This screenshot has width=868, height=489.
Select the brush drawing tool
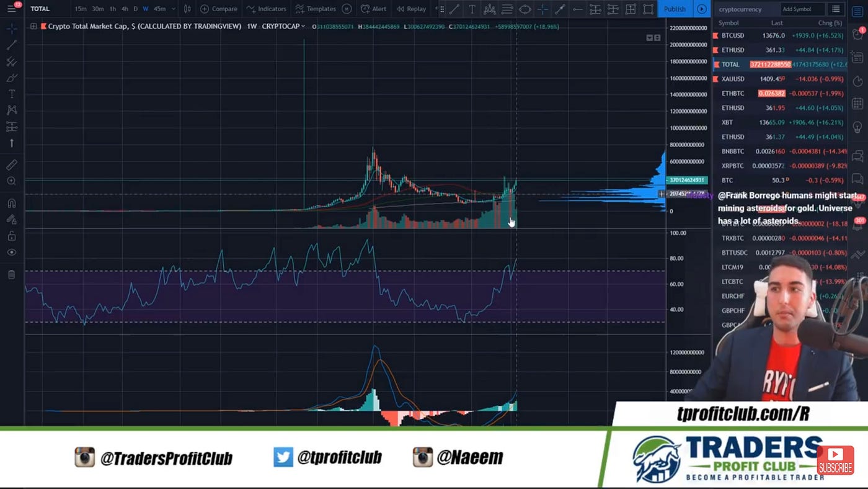click(12, 78)
